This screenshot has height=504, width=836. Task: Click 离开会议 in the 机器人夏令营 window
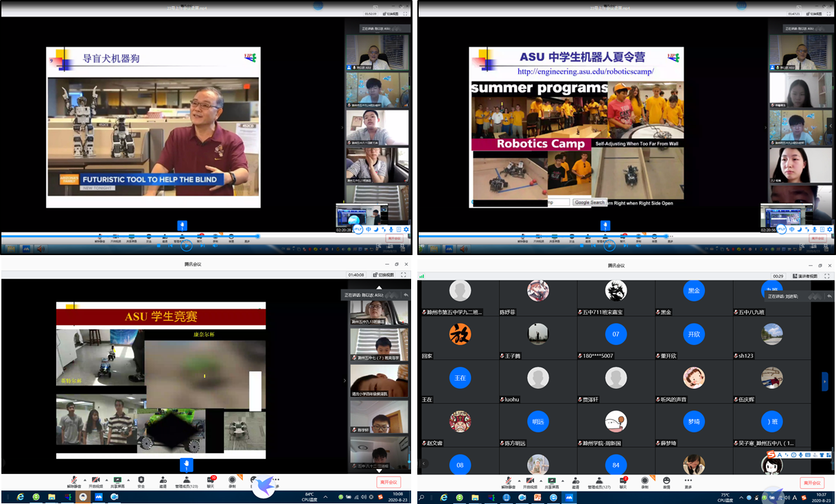(x=817, y=238)
